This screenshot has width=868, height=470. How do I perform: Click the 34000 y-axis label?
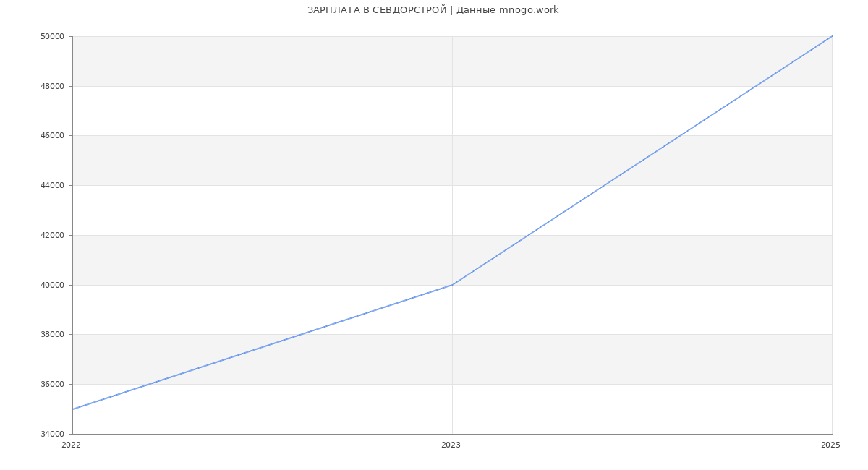(x=52, y=434)
